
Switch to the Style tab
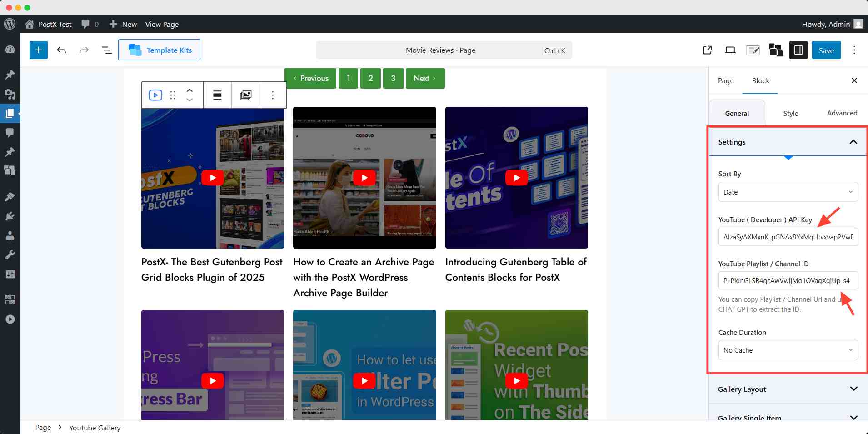coord(790,113)
